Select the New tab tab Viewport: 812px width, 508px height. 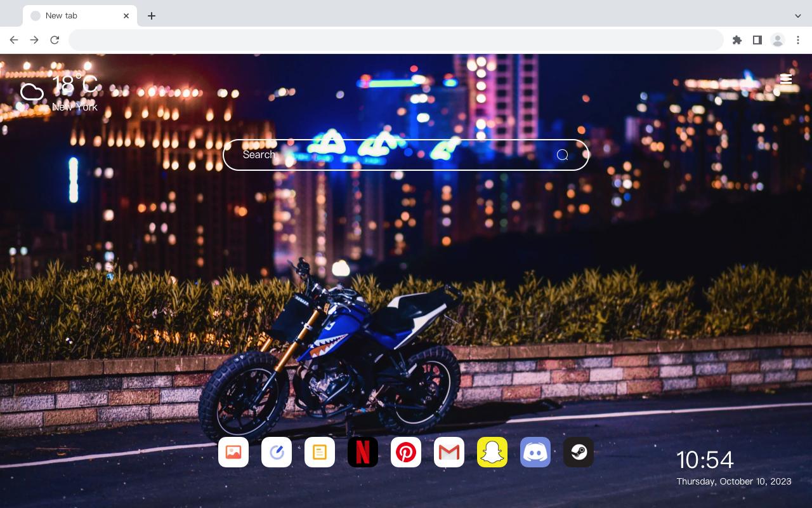pos(80,16)
